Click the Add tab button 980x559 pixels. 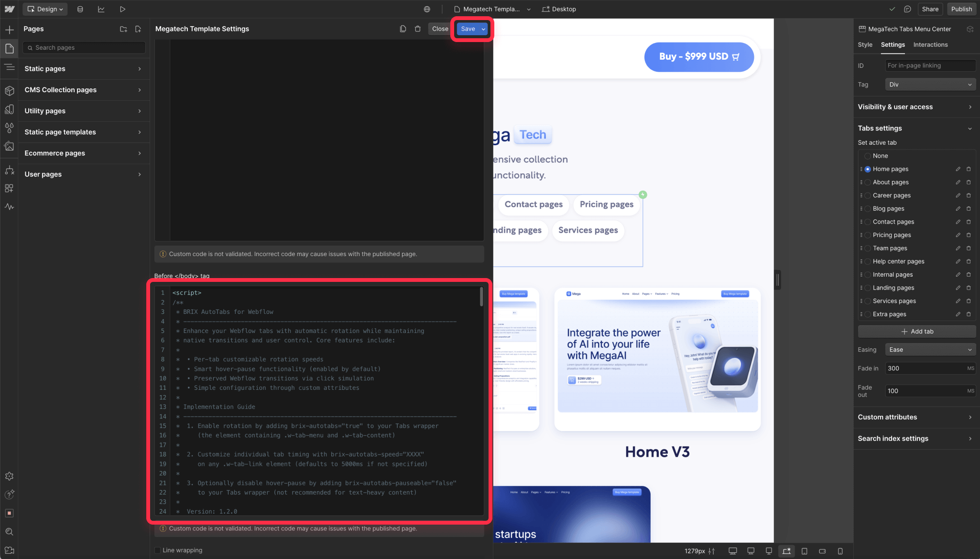[917, 332]
